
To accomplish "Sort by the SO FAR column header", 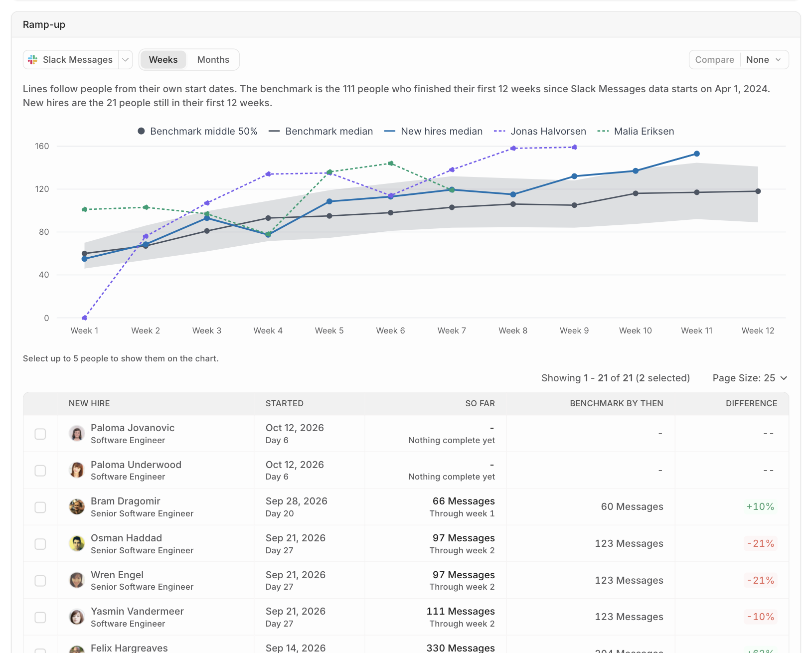I will pyautogui.click(x=480, y=403).
